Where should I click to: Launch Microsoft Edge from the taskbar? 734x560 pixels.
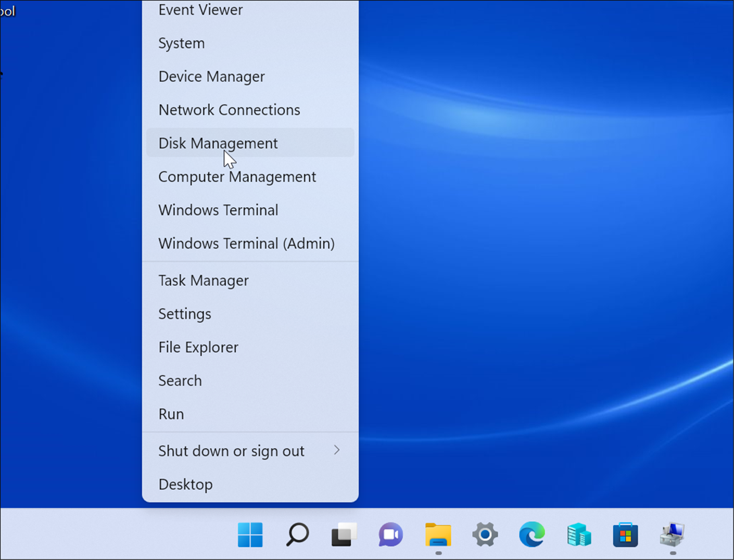tap(531, 535)
